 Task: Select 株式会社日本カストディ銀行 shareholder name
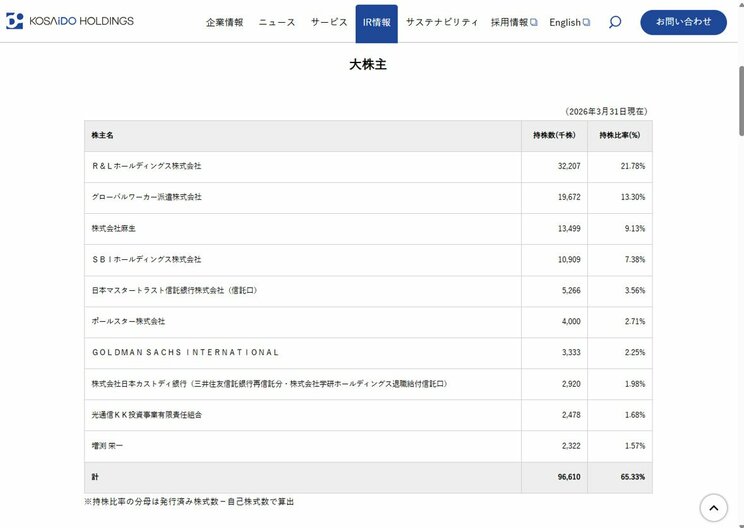[270, 384]
